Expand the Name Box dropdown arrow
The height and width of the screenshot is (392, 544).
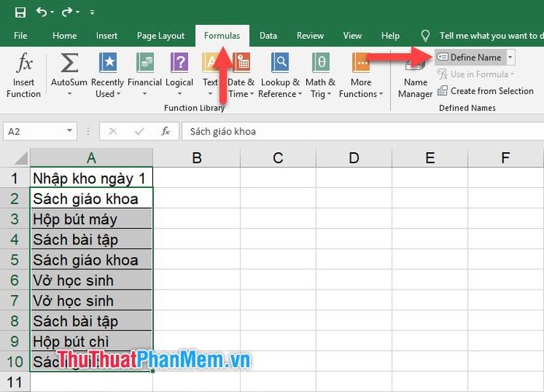click(70, 131)
